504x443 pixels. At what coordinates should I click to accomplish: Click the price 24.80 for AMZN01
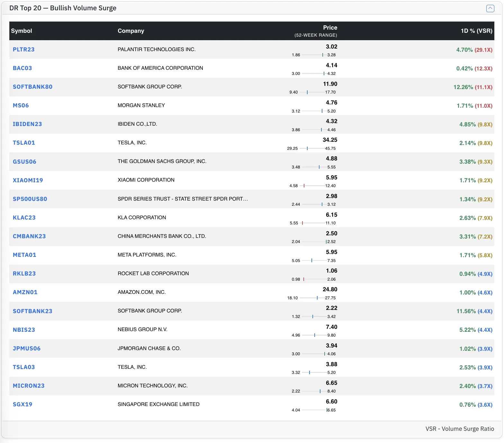coord(330,289)
